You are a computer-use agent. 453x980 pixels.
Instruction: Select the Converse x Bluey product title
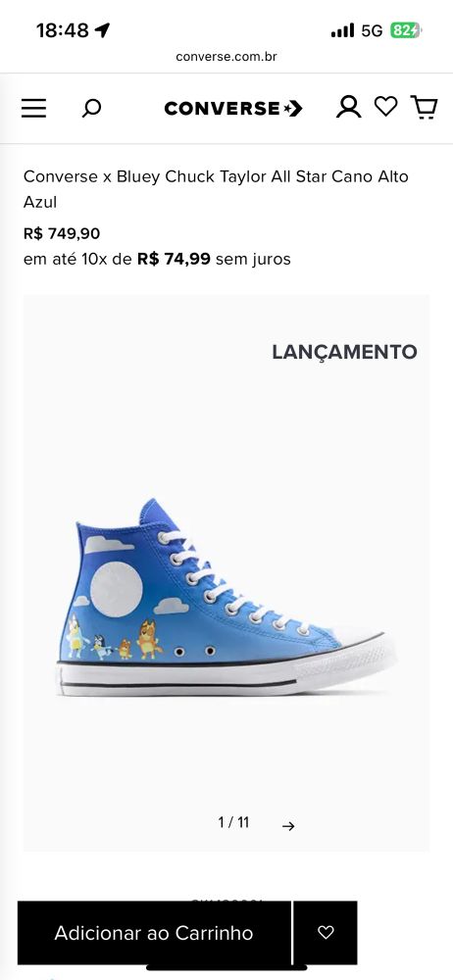coord(216,189)
